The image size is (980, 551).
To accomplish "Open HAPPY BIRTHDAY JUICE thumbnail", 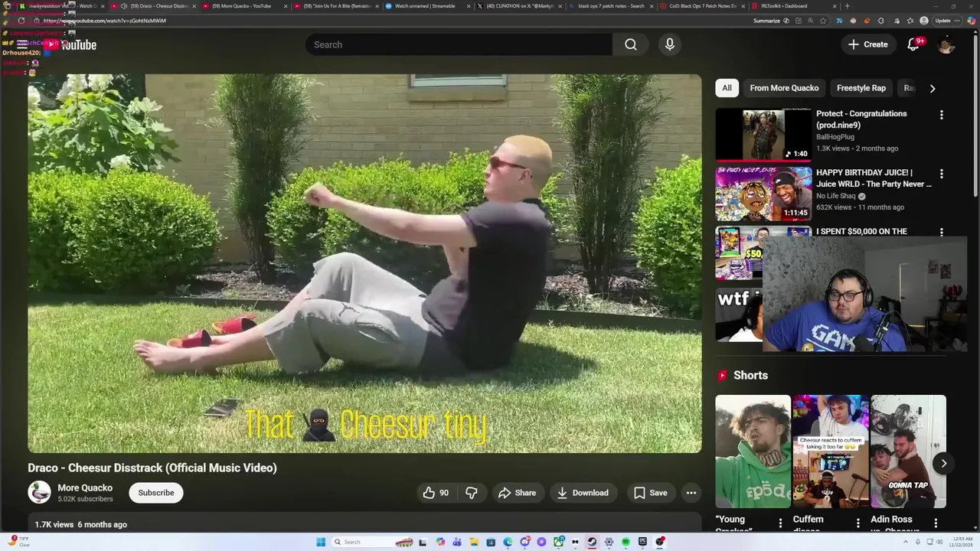I will point(763,193).
